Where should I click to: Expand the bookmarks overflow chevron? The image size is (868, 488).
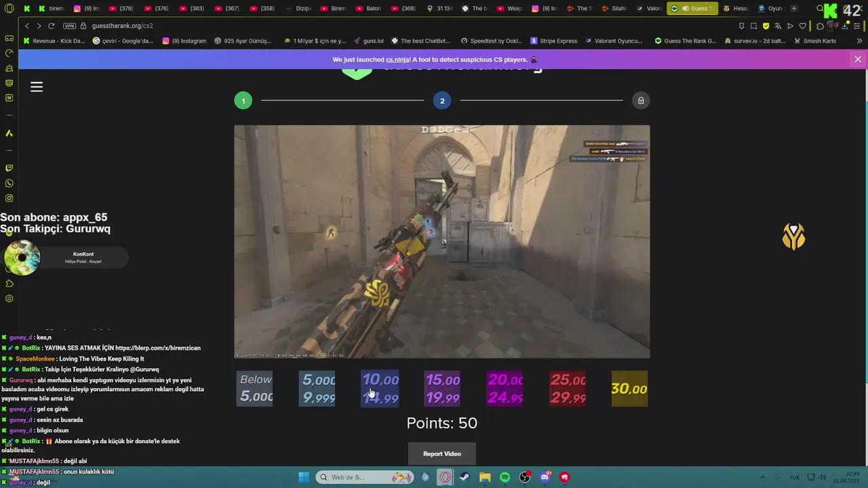[860, 41]
